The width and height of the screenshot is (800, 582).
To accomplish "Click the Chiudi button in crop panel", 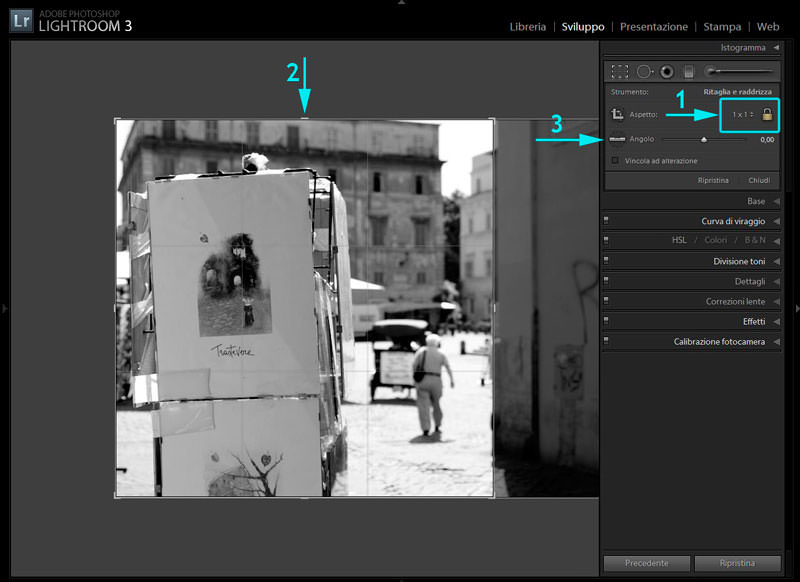I will (758, 181).
